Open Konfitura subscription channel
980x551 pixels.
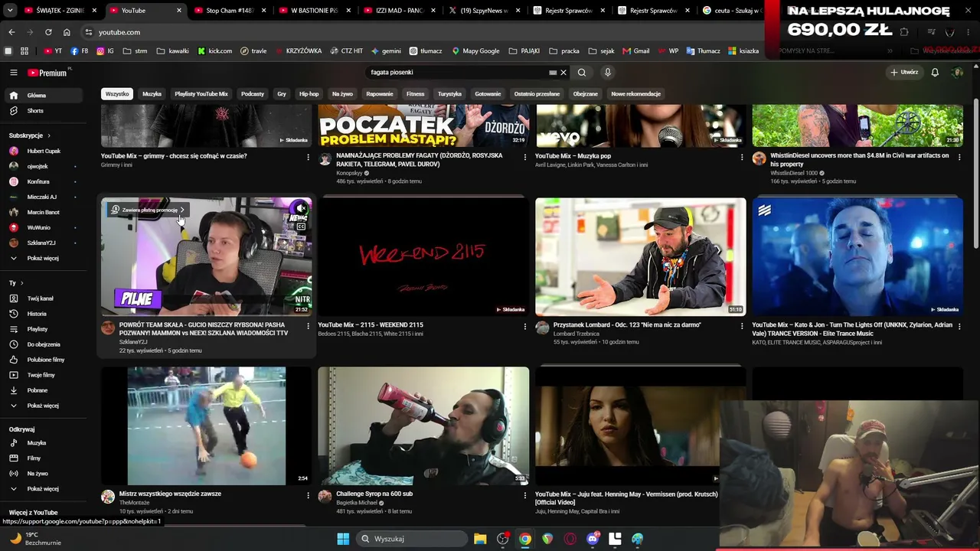click(x=43, y=181)
